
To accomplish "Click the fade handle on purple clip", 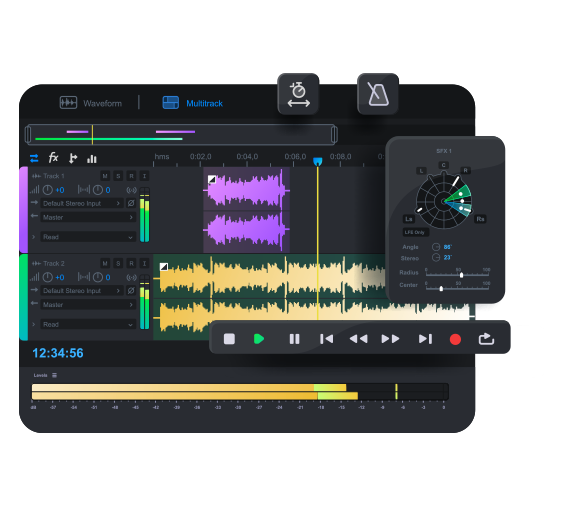I will [x=212, y=179].
